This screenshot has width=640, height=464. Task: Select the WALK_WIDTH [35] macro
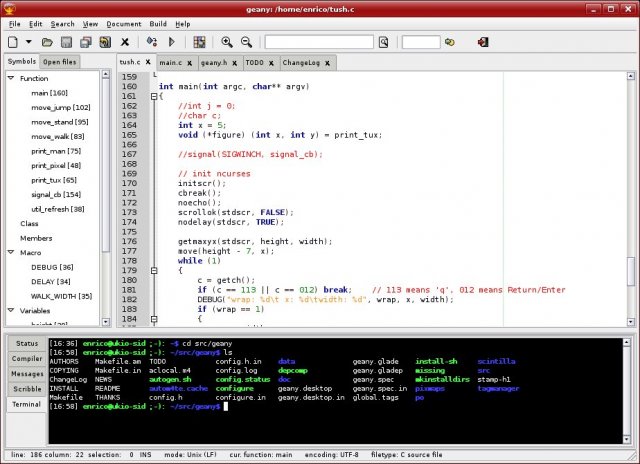point(62,296)
